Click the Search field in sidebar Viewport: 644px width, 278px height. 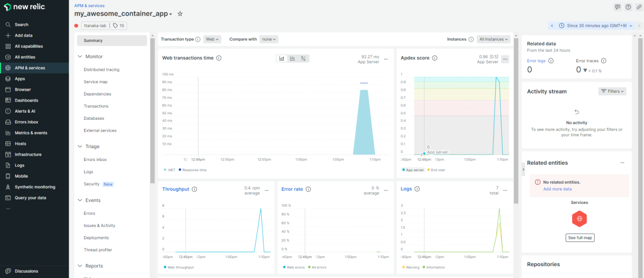point(21,25)
